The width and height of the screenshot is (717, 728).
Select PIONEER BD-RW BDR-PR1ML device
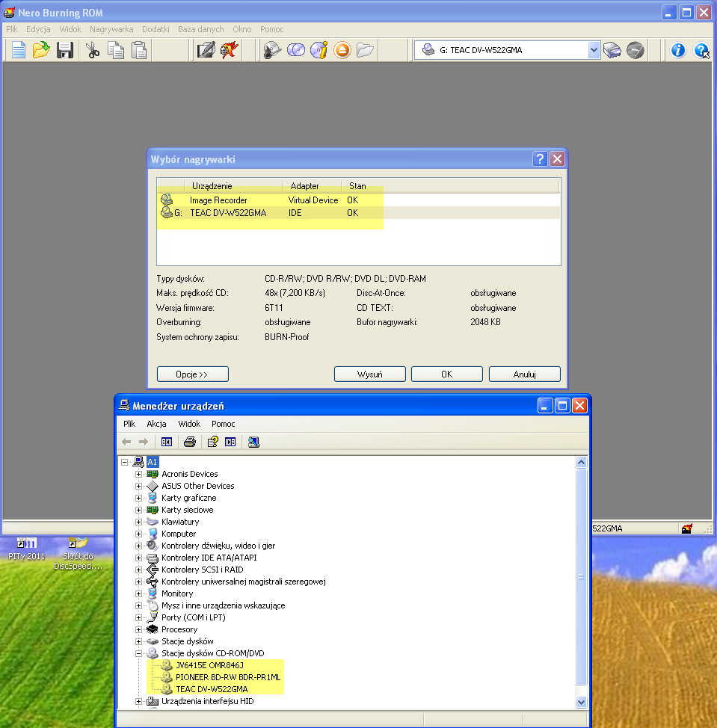(228, 677)
